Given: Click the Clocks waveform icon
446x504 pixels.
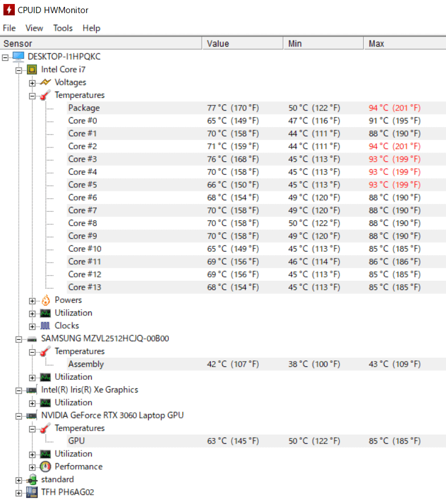Looking at the screenshot, I should [46, 326].
